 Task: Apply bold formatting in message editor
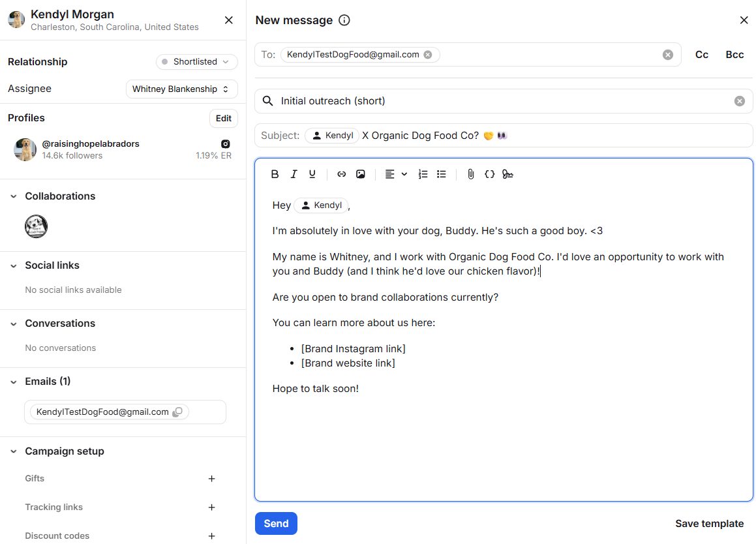275,174
